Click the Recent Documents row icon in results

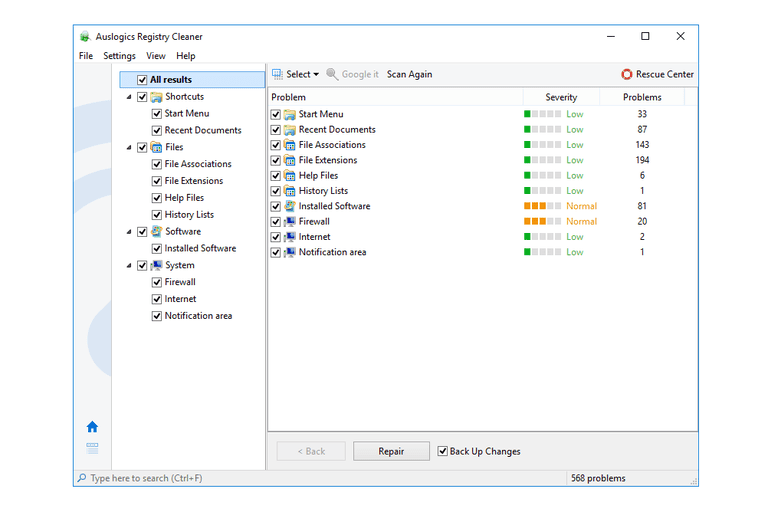290,129
